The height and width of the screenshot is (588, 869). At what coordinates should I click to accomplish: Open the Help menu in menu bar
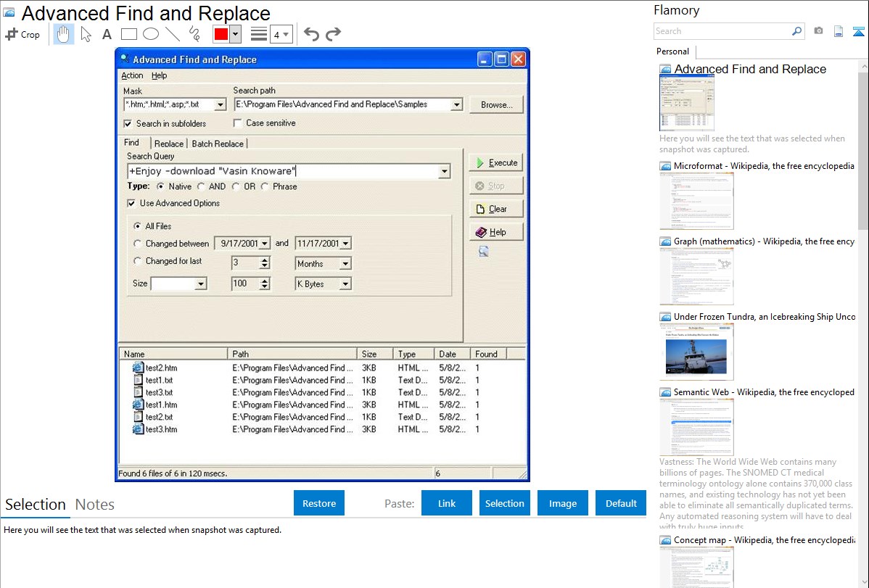159,75
